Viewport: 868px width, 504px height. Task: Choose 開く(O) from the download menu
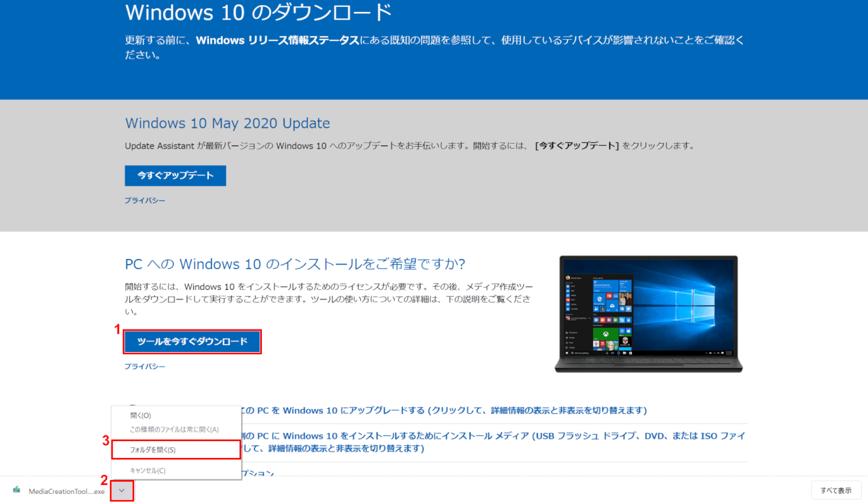click(x=140, y=416)
